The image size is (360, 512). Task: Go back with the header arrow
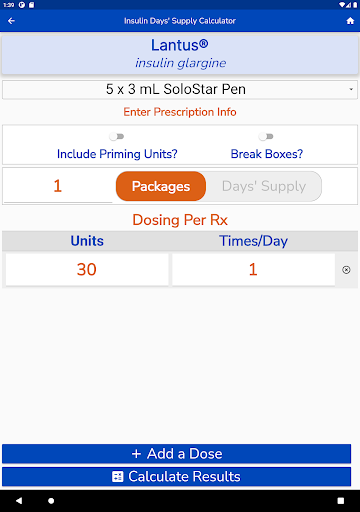(11, 21)
